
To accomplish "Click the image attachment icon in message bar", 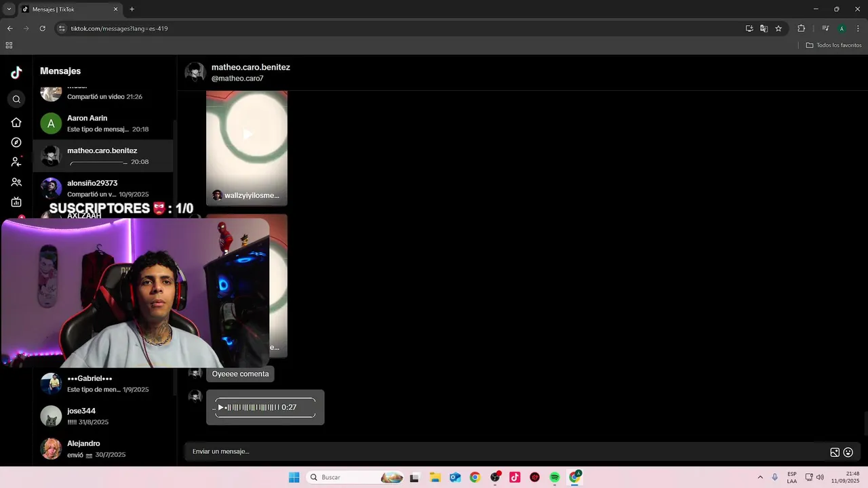I will (x=835, y=452).
